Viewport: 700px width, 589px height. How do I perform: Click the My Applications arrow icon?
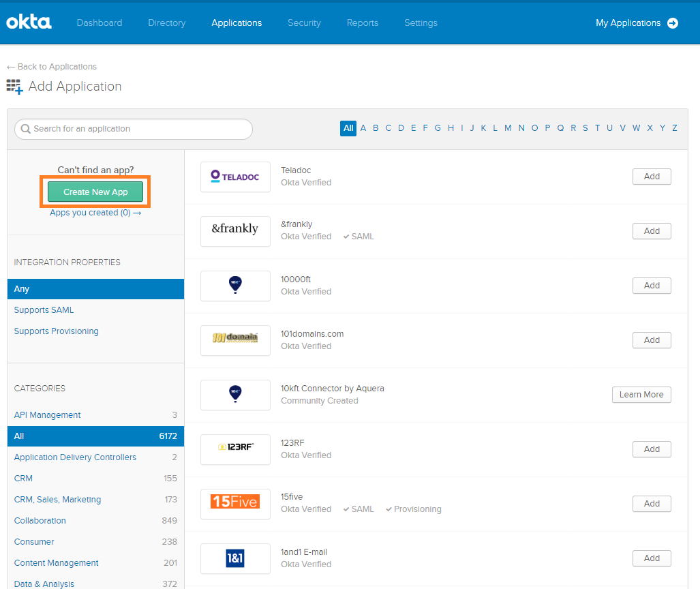click(x=673, y=23)
